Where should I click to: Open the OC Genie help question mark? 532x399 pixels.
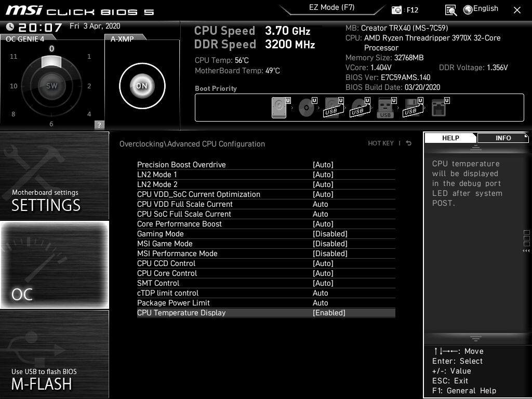(99, 125)
